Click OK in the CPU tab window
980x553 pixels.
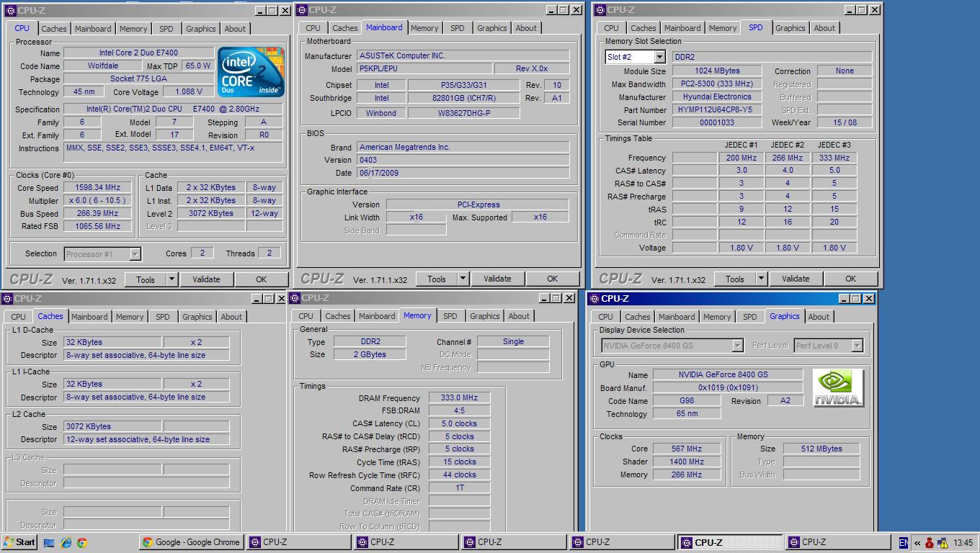(x=261, y=279)
